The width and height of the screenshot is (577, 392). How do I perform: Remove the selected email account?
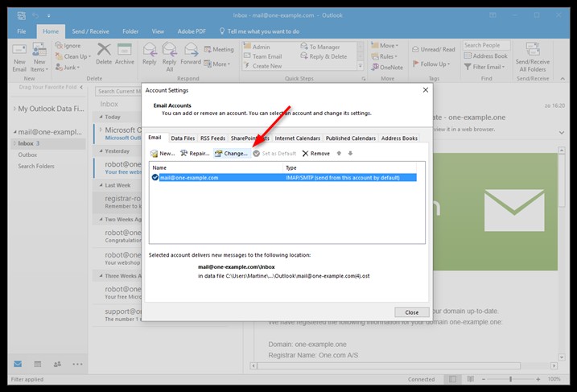(x=316, y=154)
